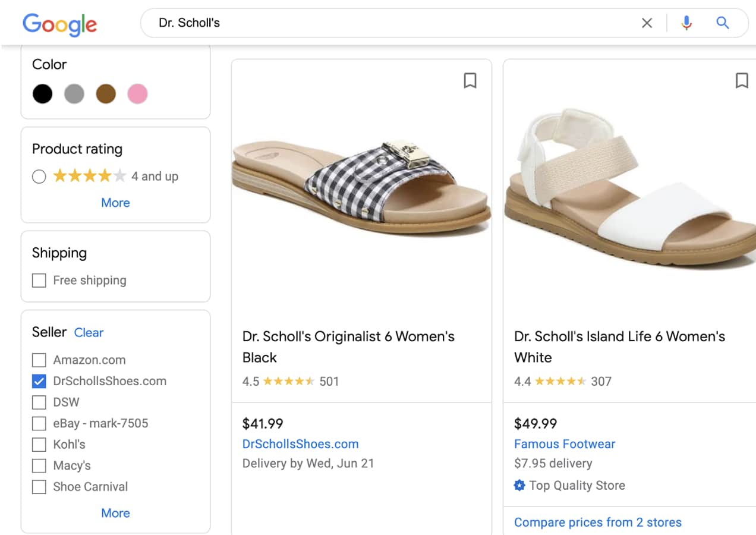
Task: Uncheck the DrSchollsShoes.com seller checkbox
Action: click(39, 381)
